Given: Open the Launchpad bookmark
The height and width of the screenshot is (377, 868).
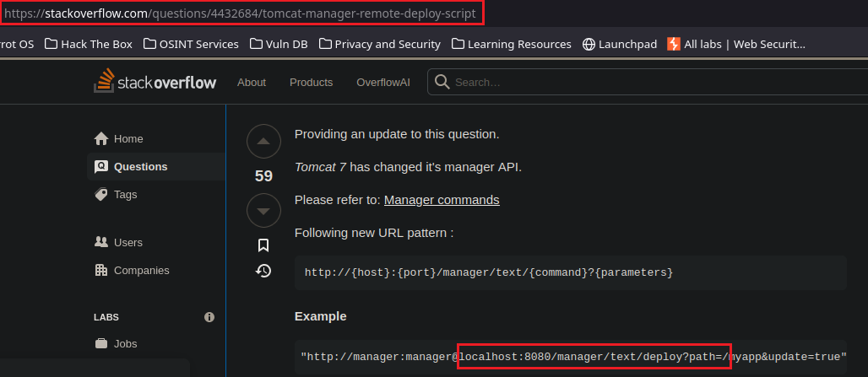Looking at the screenshot, I should 620,44.
